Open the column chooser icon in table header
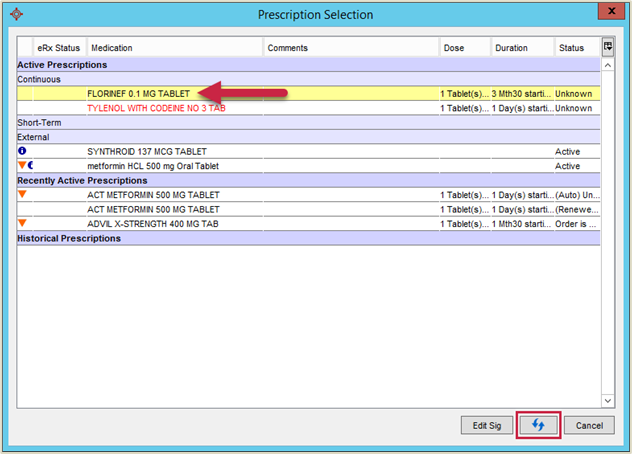The width and height of the screenshot is (632, 454). click(x=607, y=47)
